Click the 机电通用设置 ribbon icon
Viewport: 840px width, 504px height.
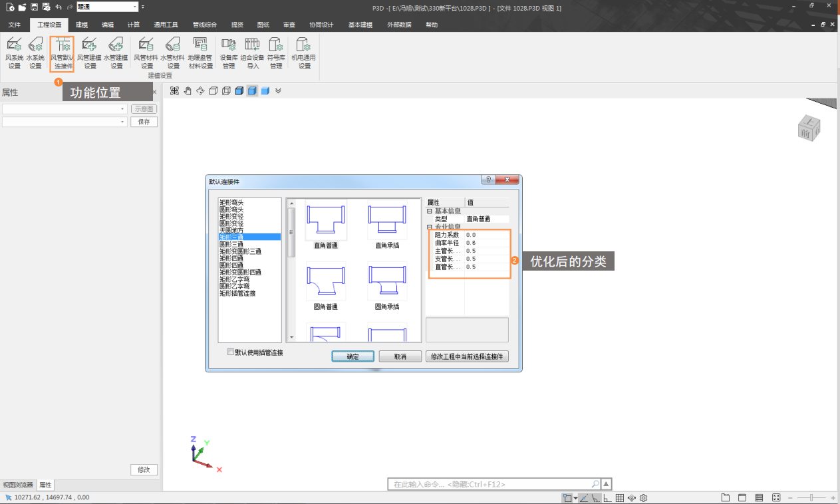(304, 53)
